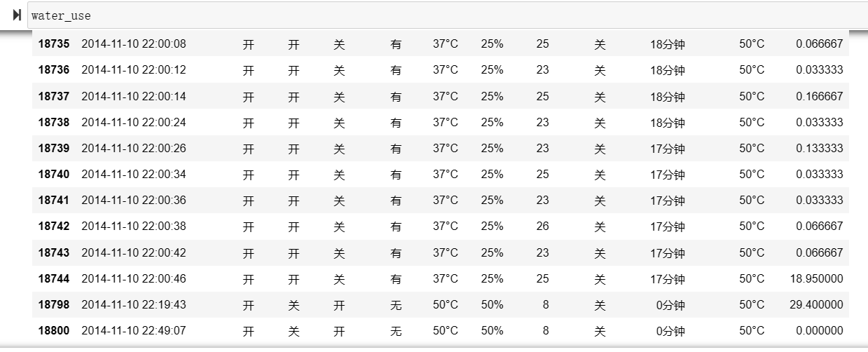Click the run cell icon beside water_use

pos(17,15)
